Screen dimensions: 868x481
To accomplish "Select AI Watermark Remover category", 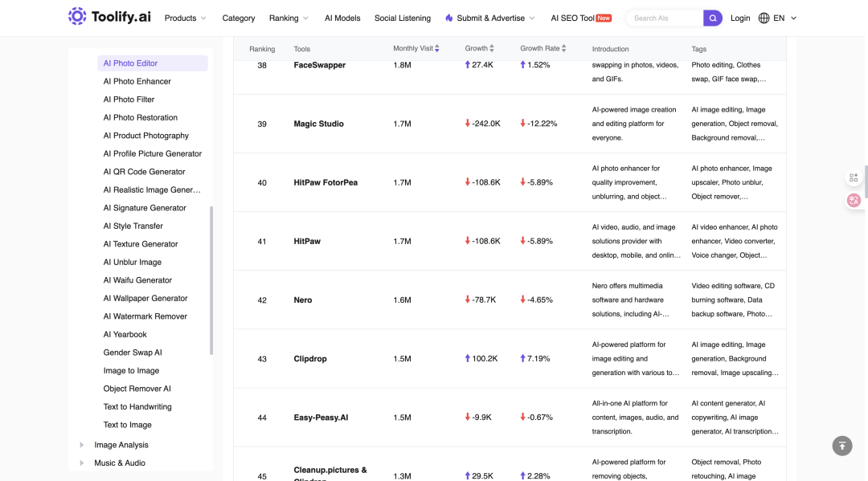I will [x=145, y=316].
